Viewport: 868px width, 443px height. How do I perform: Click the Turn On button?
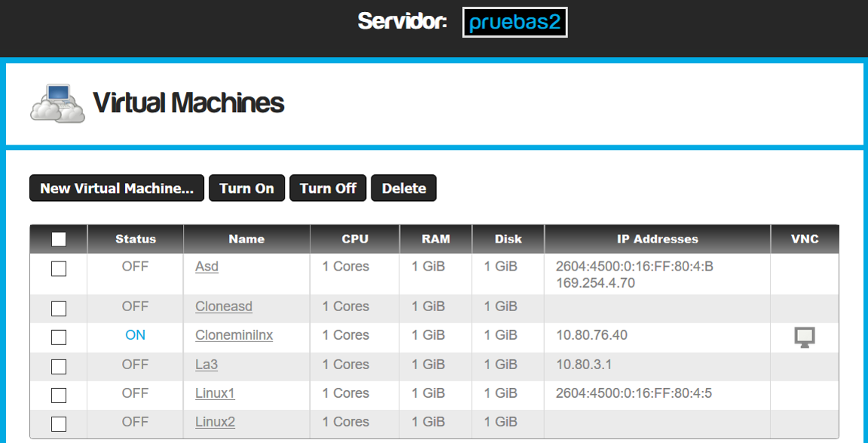247,188
